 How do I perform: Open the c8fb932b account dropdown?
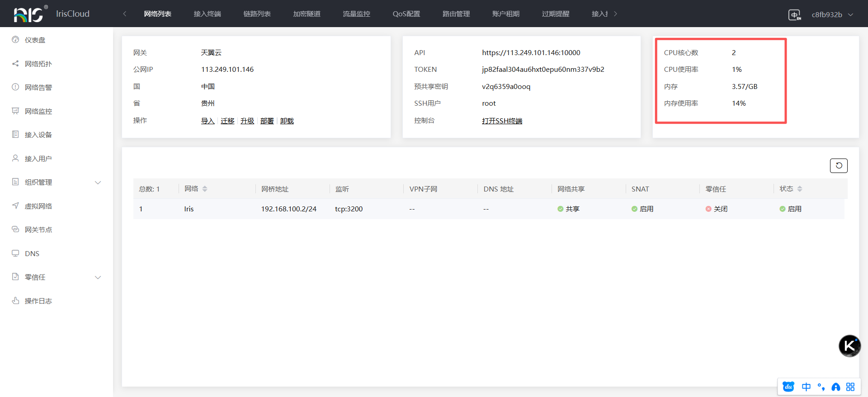tap(832, 14)
